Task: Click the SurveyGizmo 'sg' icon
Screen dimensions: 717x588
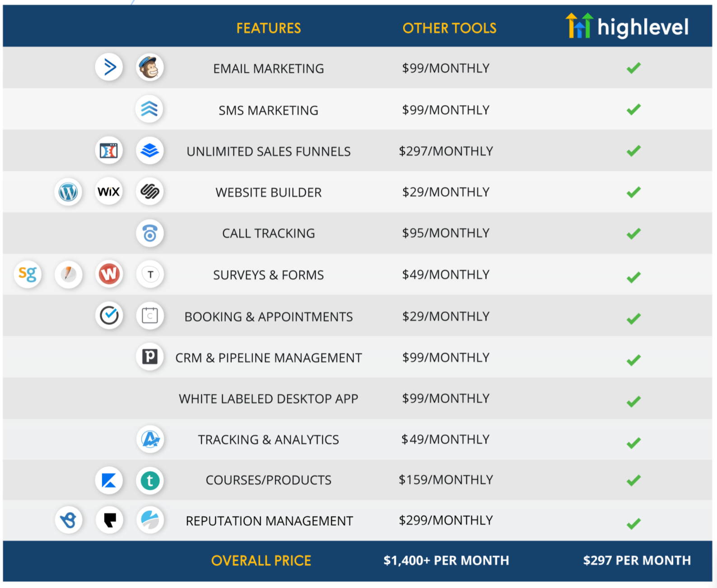Action: 28,274
